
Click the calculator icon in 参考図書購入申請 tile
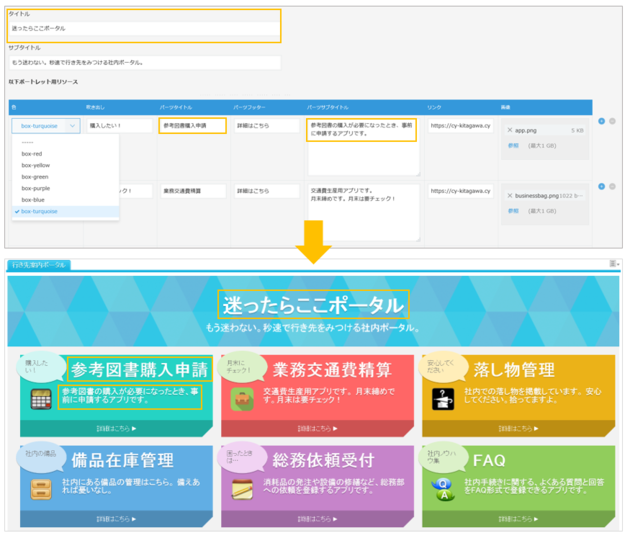(41, 400)
